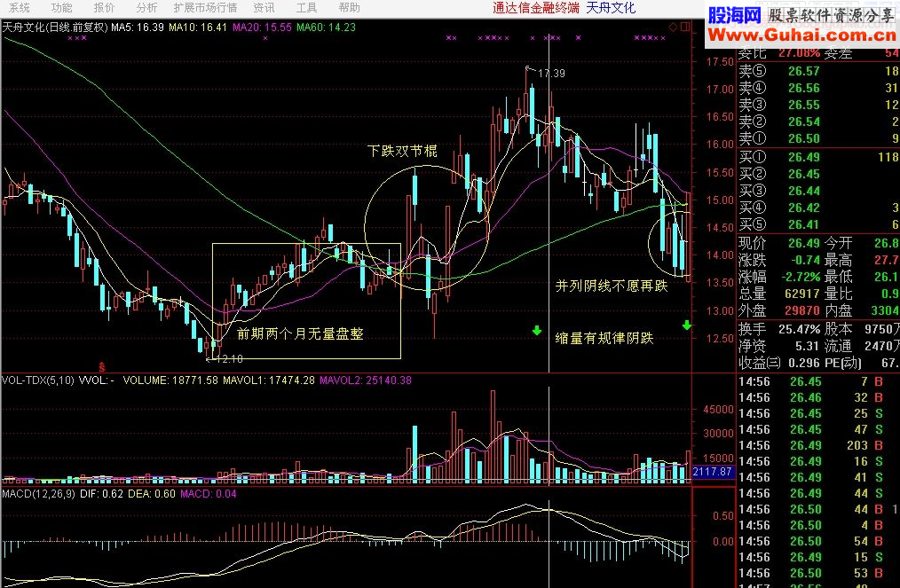Click the 12.10 low price label
The height and width of the screenshot is (588, 900).
coord(229,359)
